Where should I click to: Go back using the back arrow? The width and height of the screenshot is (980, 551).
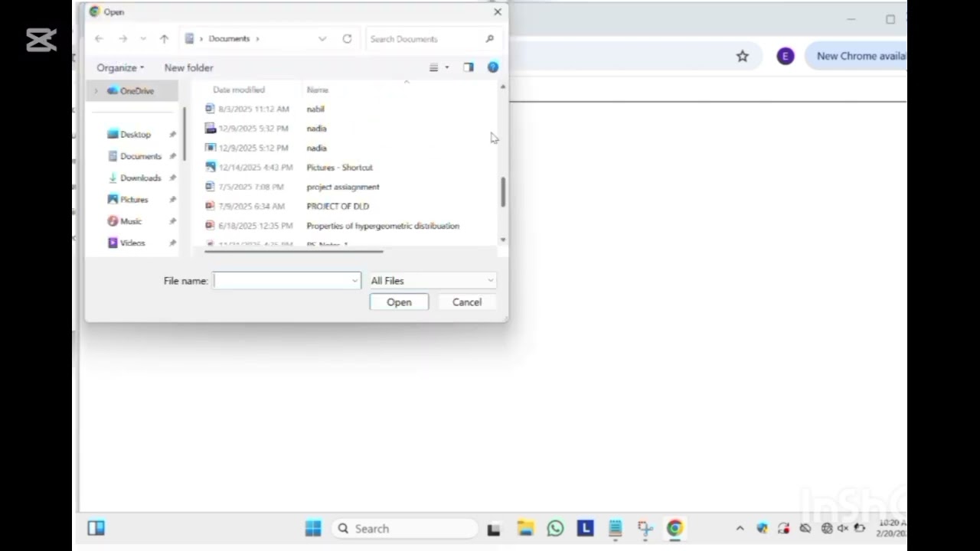(99, 39)
